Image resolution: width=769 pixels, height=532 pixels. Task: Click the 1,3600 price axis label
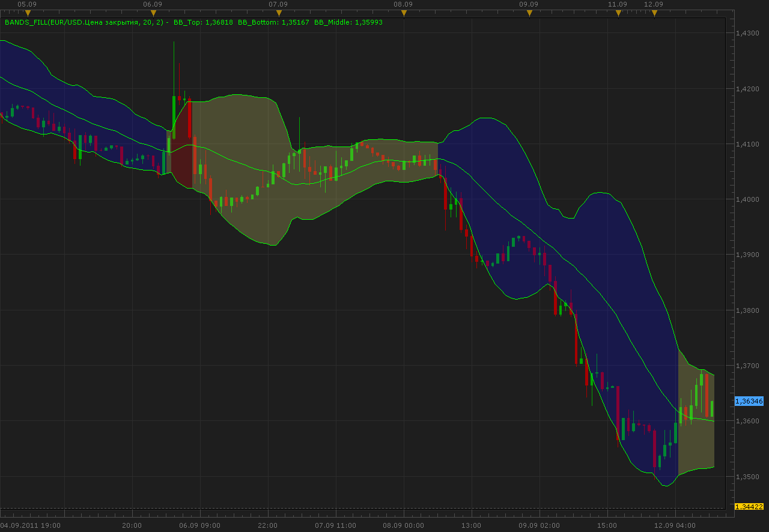[x=748, y=421]
